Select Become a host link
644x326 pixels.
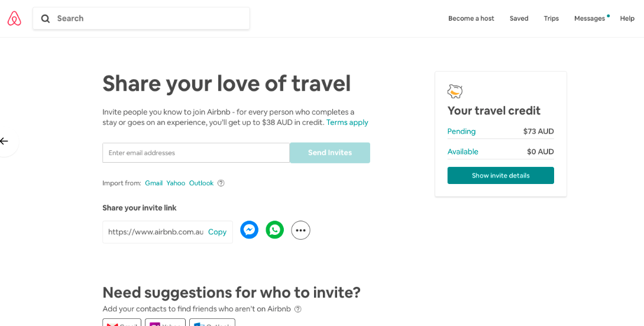[x=471, y=18]
